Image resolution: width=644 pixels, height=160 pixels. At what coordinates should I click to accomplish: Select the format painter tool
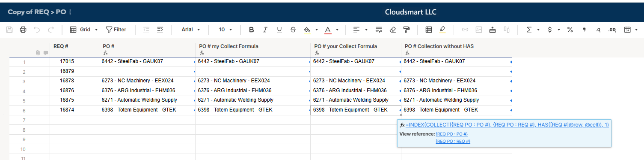pyautogui.click(x=407, y=30)
